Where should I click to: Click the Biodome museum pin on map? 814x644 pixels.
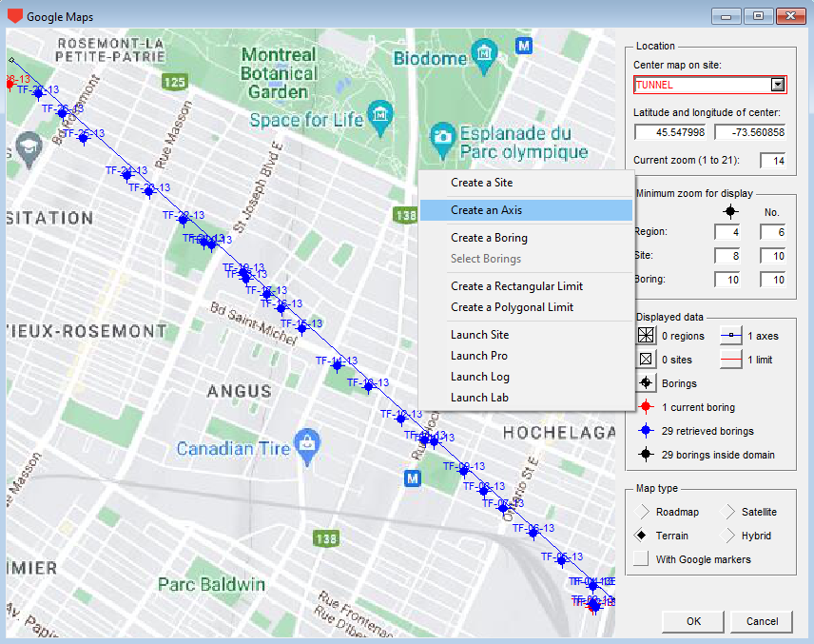pos(484,55)
